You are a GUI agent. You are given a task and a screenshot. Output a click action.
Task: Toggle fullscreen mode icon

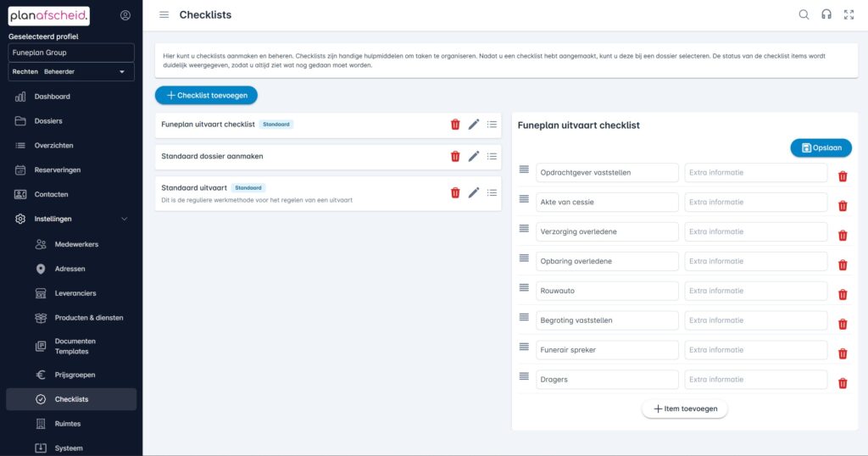[x=849, y=14]
